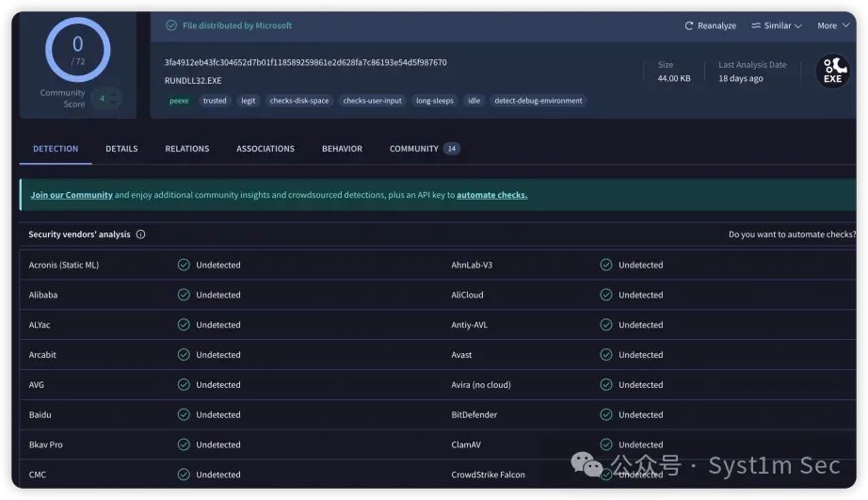Click the file hash 3fa4912eb43fc...
The width and height of the screenshot is (868, 500).
[x=306, y=62]
